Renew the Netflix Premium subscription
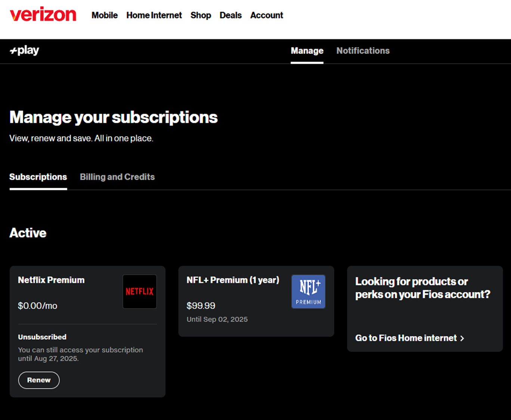 click(x=39, y=380)
